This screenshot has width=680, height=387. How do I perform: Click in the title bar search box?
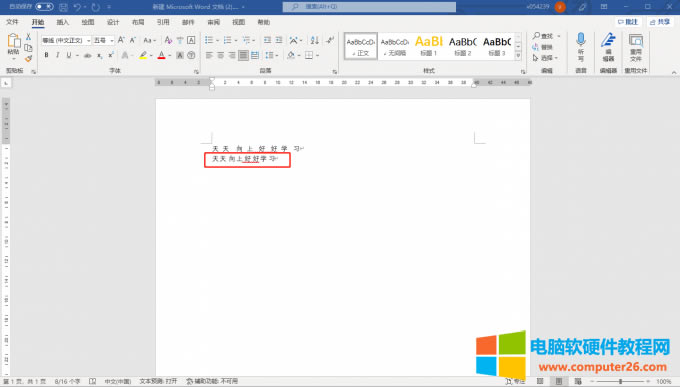tap(369, 7)
